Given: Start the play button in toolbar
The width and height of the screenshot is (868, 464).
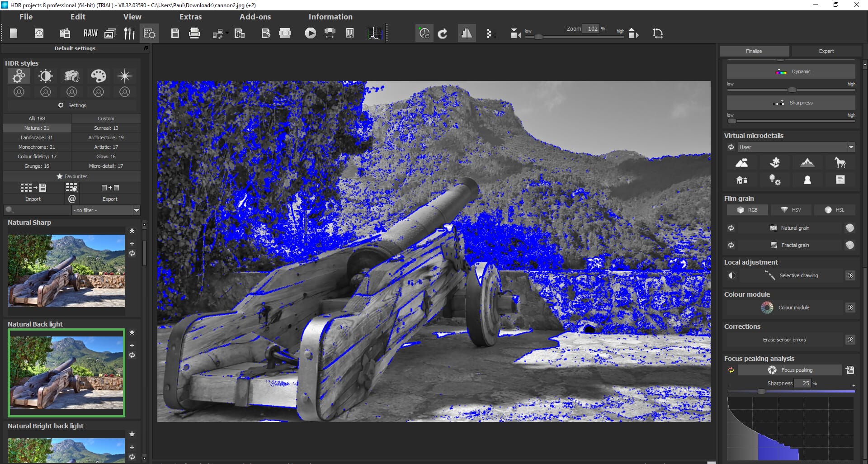Looking at the screenshot, I should click(x=310, y=33).
